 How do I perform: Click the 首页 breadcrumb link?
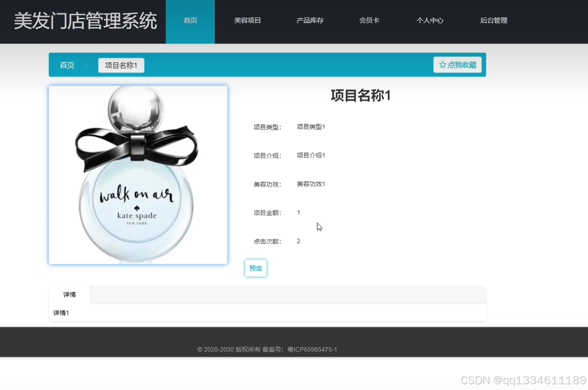(67, 65)
